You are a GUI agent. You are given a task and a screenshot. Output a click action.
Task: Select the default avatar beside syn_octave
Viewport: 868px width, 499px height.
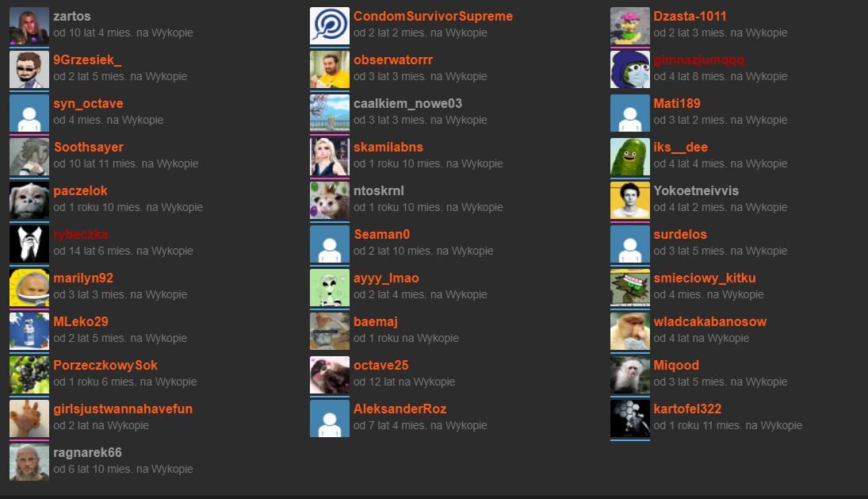click(29, 113)
